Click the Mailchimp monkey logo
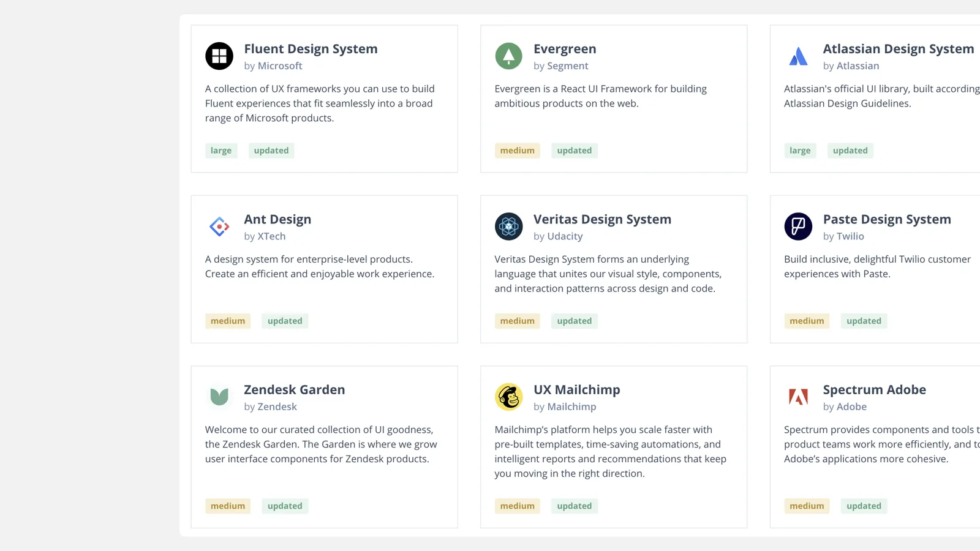This screenshot has height=551, width=980. click(508, 397)
